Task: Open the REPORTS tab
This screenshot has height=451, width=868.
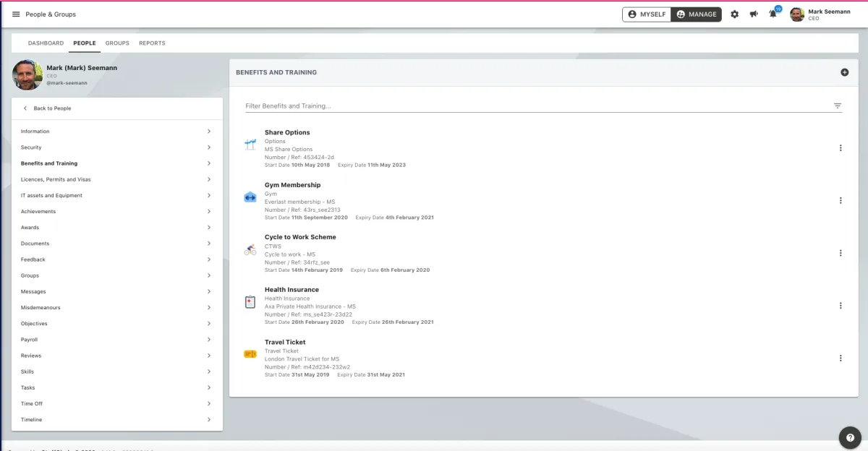Action: 152,43
